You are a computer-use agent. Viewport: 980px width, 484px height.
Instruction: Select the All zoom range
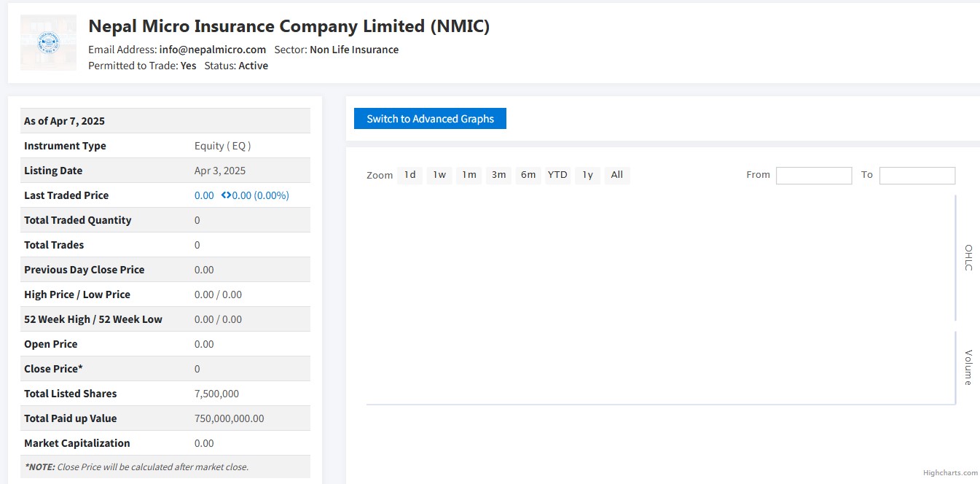(617, 175)
